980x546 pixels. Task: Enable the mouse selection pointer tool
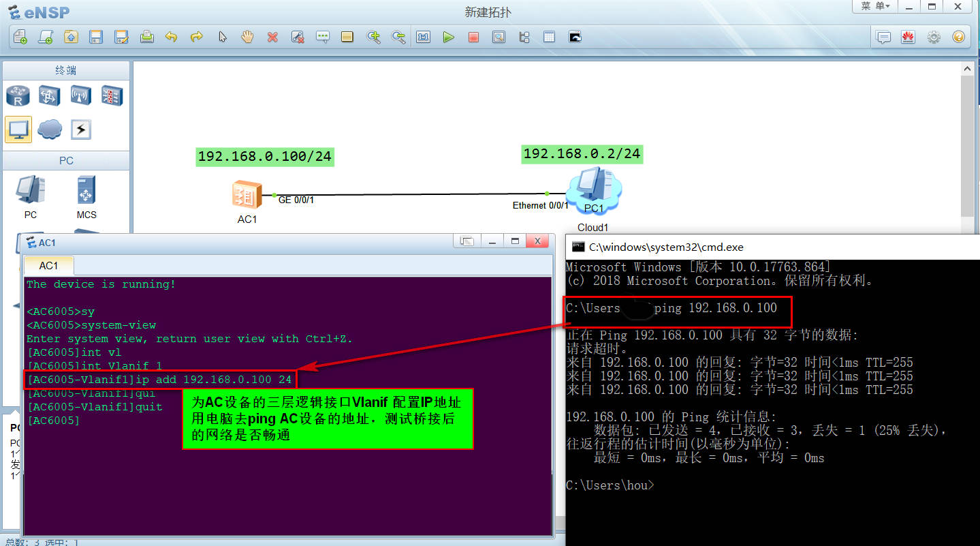click(x=222, y=37)
